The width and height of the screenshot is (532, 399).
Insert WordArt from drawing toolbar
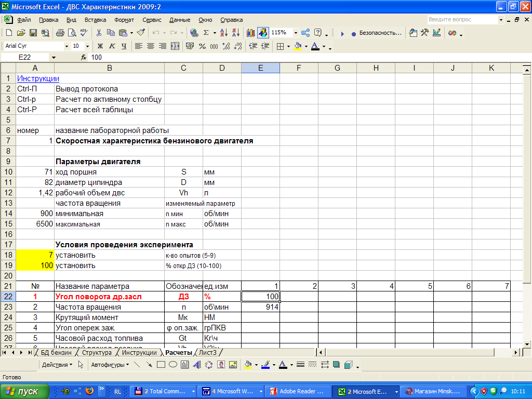coord(197,365)
